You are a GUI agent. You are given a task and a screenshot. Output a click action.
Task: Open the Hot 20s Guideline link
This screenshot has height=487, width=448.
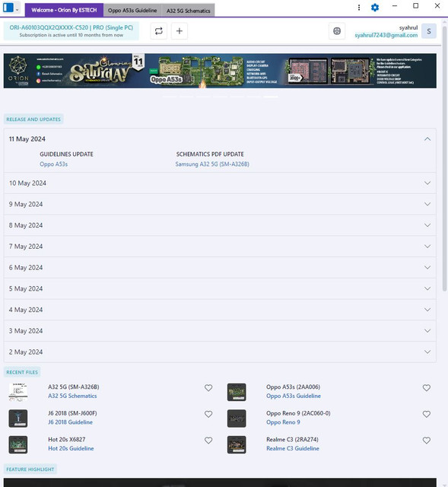click(71, 448)
